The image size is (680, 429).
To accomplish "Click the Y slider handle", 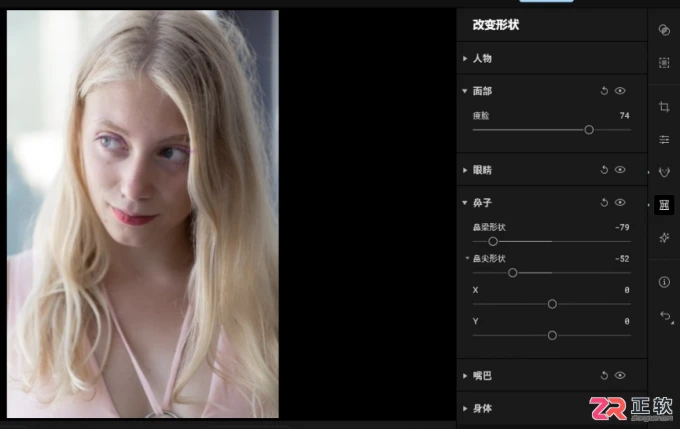I will (x=552, y=335).
